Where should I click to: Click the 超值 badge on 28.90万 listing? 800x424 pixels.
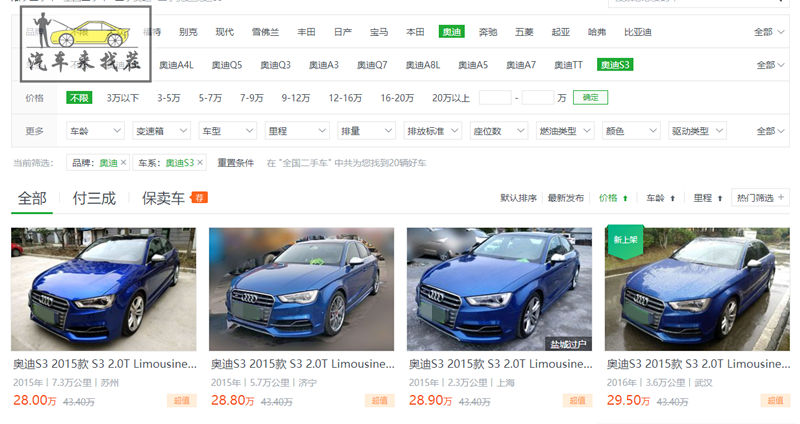tap(578, 401)
